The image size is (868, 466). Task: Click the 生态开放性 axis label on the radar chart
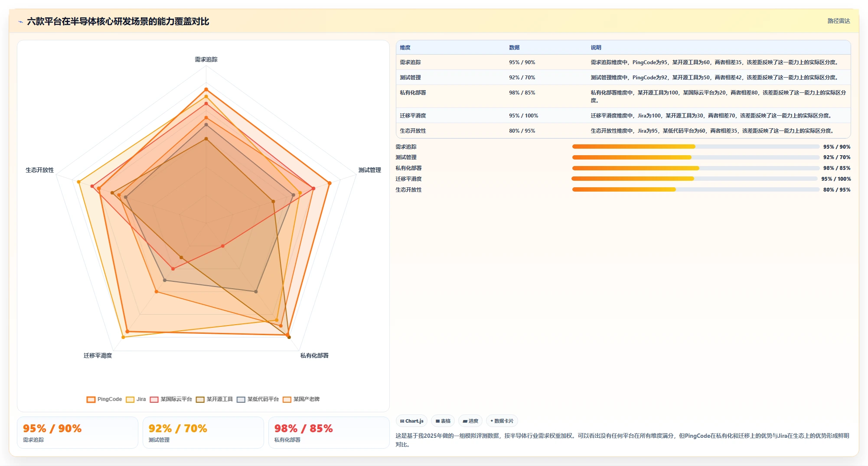(39, 170)
